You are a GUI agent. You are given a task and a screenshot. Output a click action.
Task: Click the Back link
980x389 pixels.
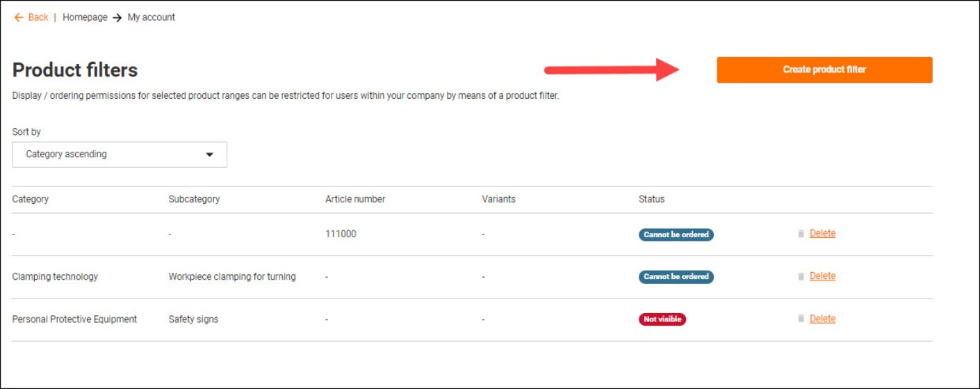(x=38, y=17)
